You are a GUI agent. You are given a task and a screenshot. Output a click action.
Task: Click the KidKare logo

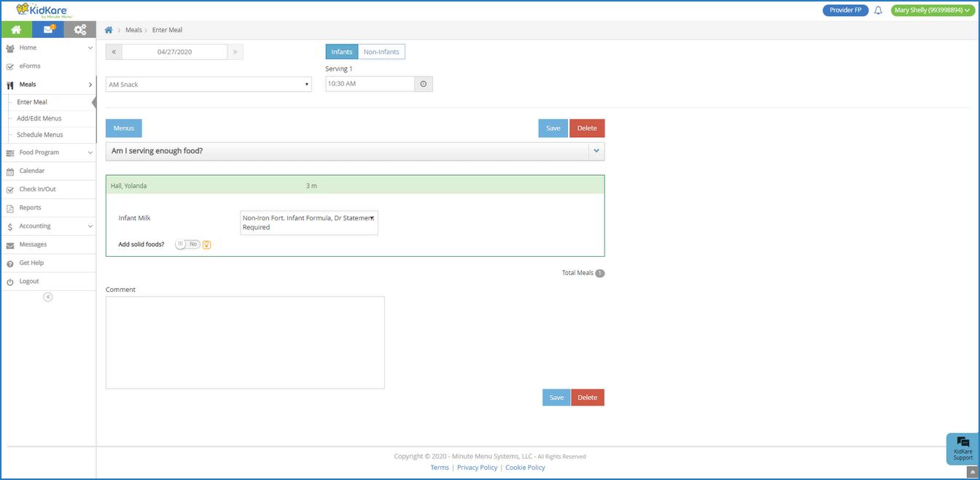pyautogui.click(x=42, y=10)
